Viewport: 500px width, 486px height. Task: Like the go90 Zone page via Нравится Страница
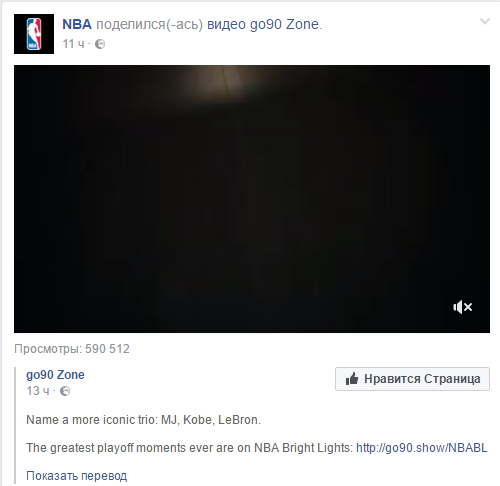pyautogui.click(x=412, y=379)
